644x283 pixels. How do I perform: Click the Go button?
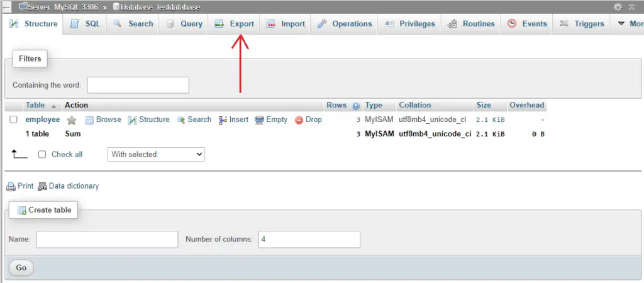[21, 268]
